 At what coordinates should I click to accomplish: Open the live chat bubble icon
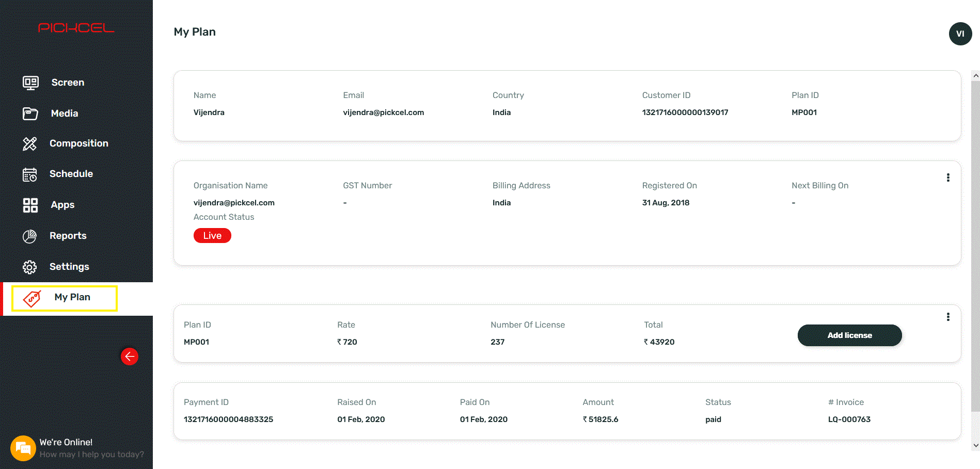(23, 448)
